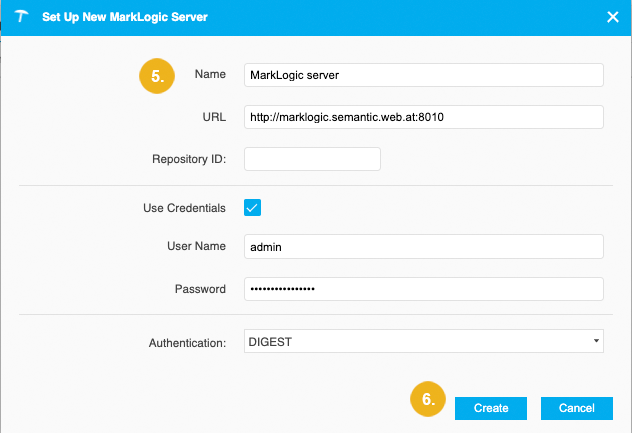The image size is (632, 433).
Task: Click the Authentication dropdown arrow
Action: pos(596,342)
